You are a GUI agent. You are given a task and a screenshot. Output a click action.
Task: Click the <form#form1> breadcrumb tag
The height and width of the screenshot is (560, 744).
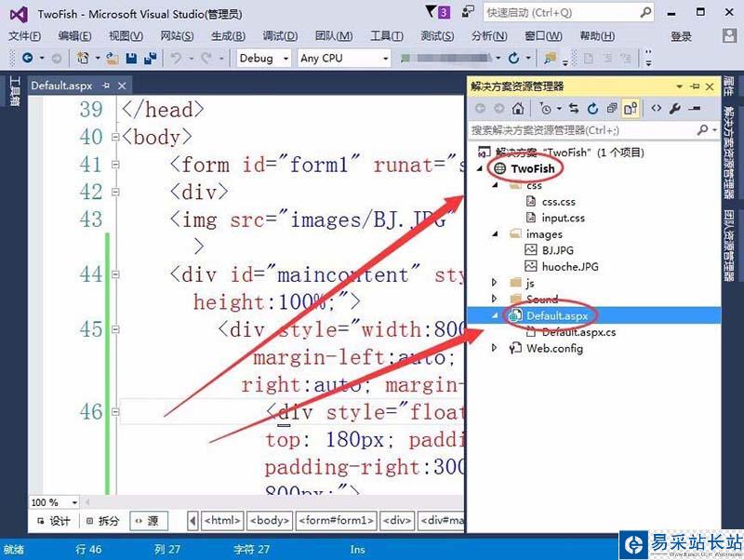click(337, 521)
